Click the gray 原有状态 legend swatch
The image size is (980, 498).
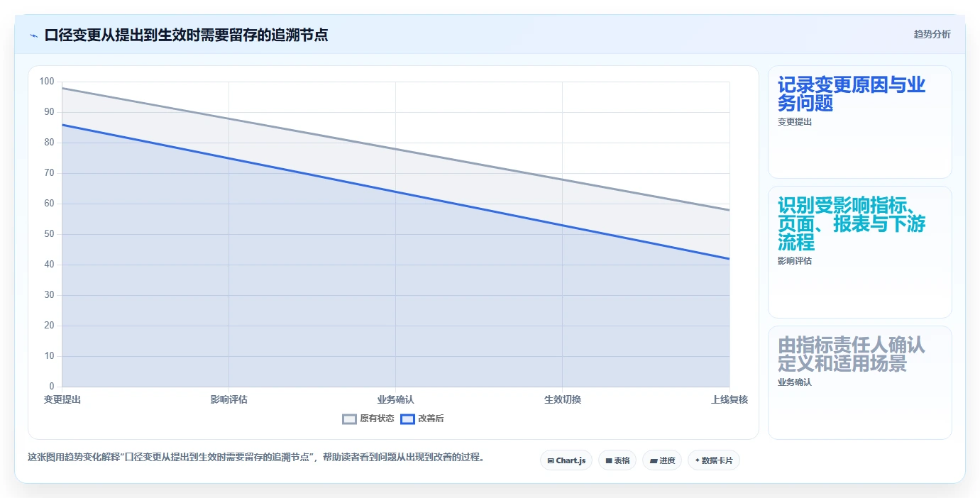pos(349,419)
